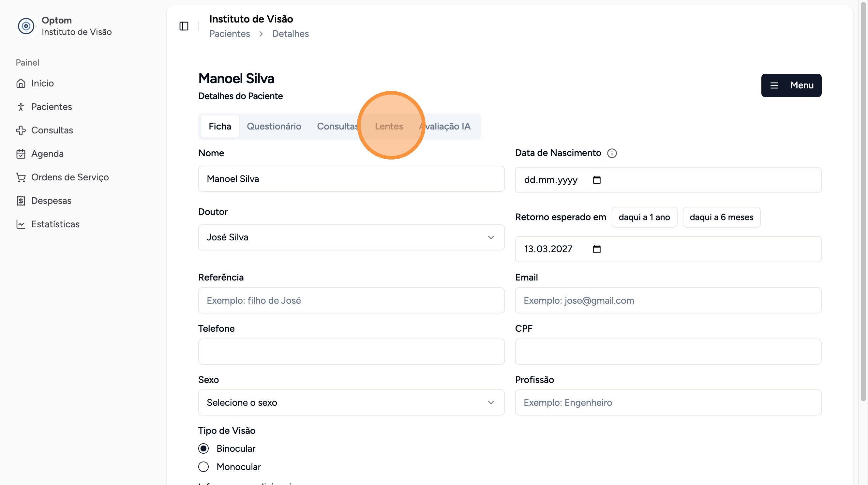Open Ordens de Serviço via cart icon
Screen dimensions: 868x485
21,177
